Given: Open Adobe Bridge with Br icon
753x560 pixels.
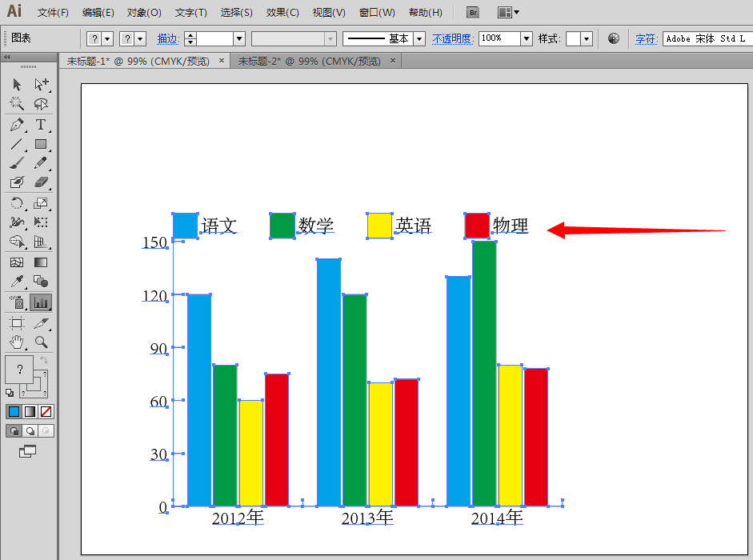Looking at the screenshot, I should pos(473,13).
